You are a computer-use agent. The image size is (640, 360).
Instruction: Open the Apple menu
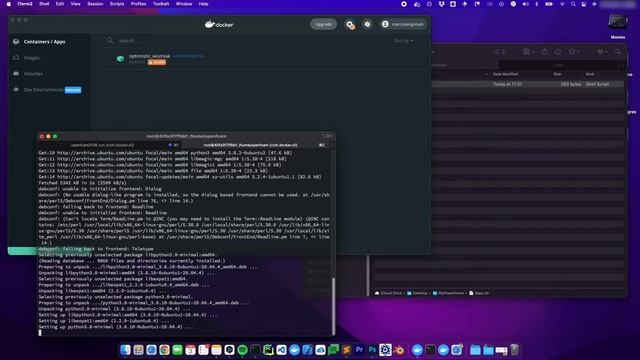9,4
